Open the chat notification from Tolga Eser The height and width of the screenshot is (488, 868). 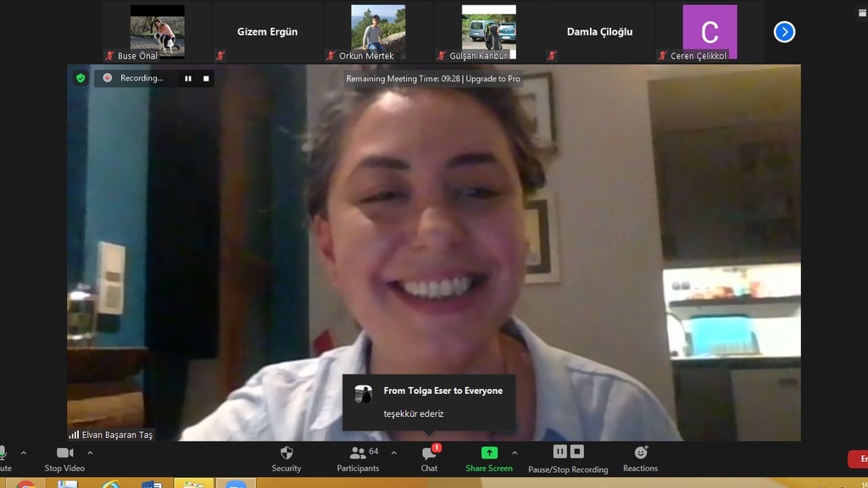tap(429, 402)
